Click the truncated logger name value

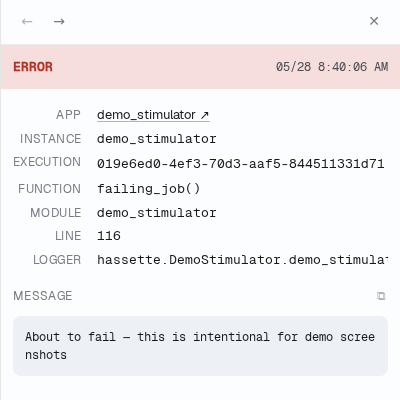[x=242, y=260]
